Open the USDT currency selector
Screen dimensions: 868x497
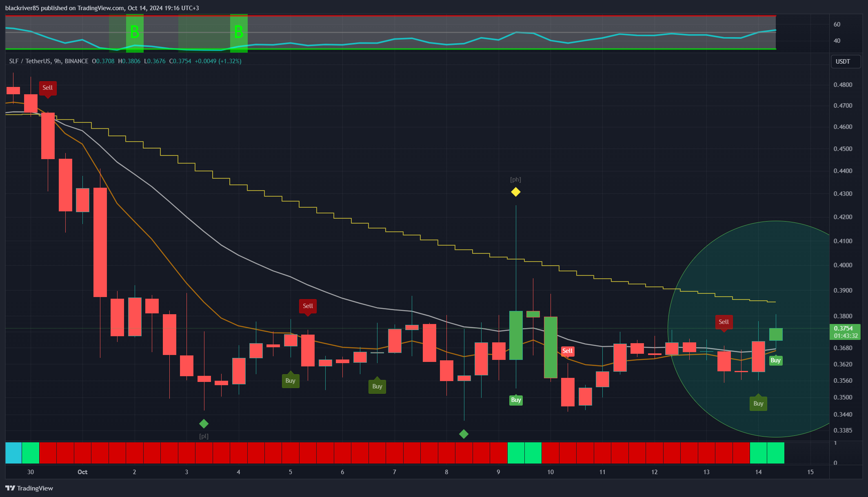[846, 62]
